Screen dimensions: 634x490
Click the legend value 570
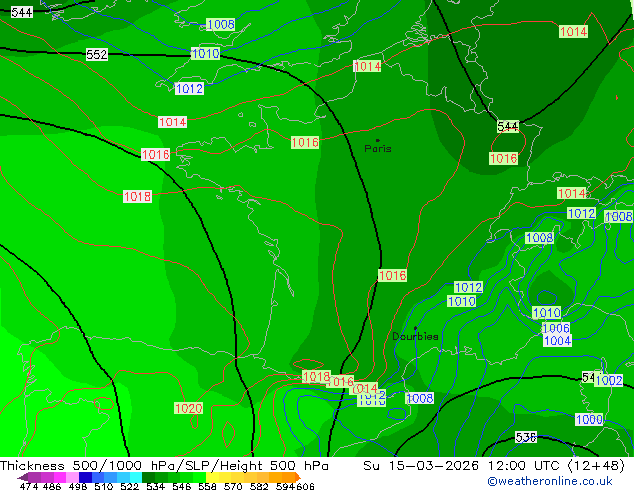[233, 486]
